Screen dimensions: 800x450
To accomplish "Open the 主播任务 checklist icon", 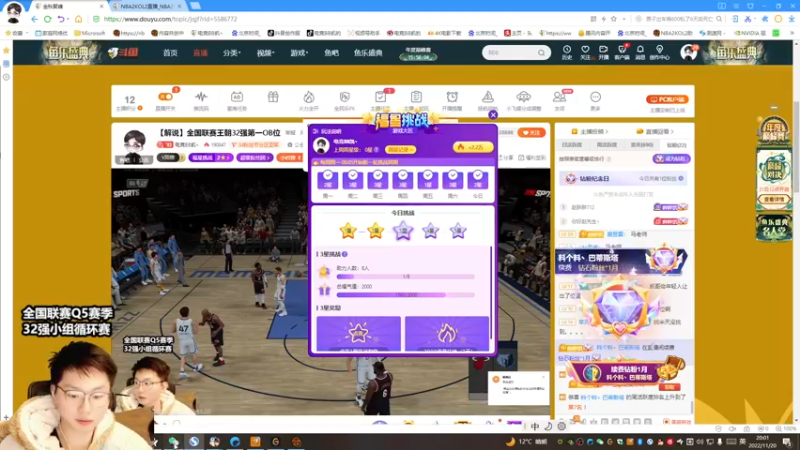I will [x=380, y=99].
